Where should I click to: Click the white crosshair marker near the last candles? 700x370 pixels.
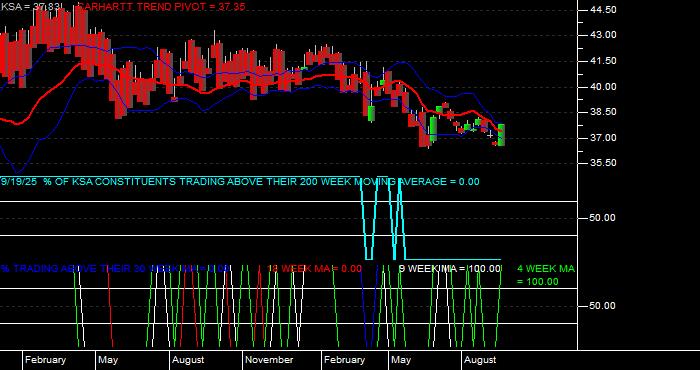click(490, 134)
